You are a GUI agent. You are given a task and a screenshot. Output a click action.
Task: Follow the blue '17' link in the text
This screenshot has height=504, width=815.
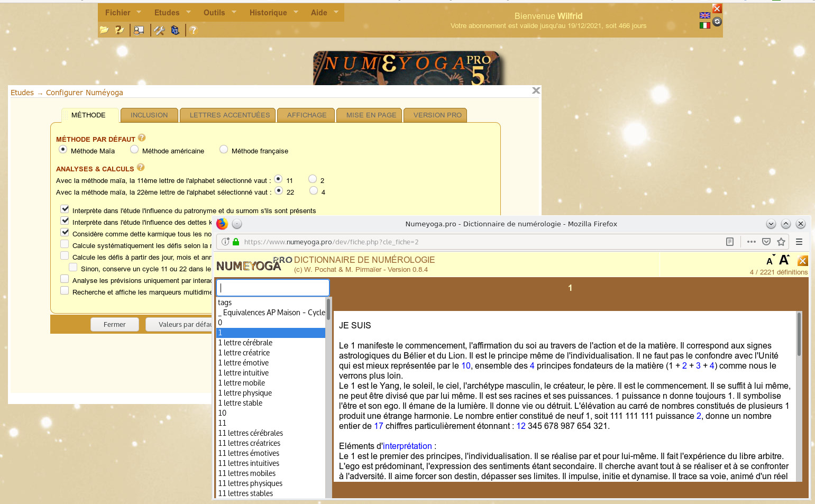point(379,426)
